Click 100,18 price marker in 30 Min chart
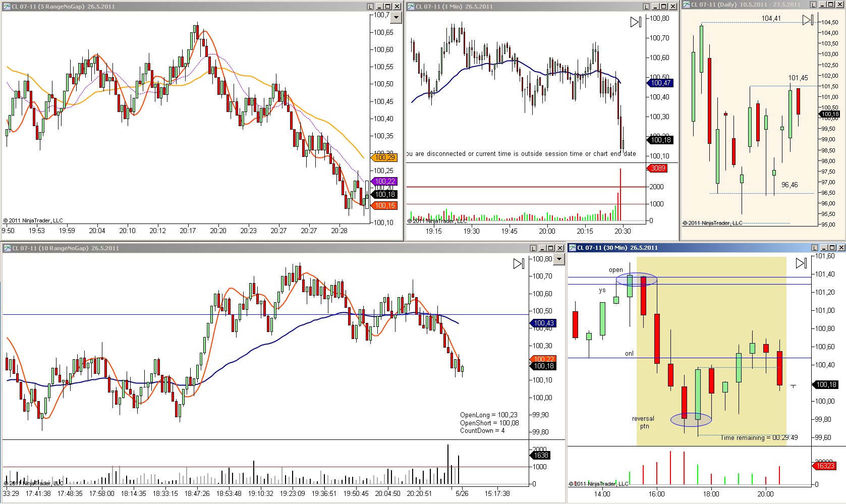 [825, 385]
